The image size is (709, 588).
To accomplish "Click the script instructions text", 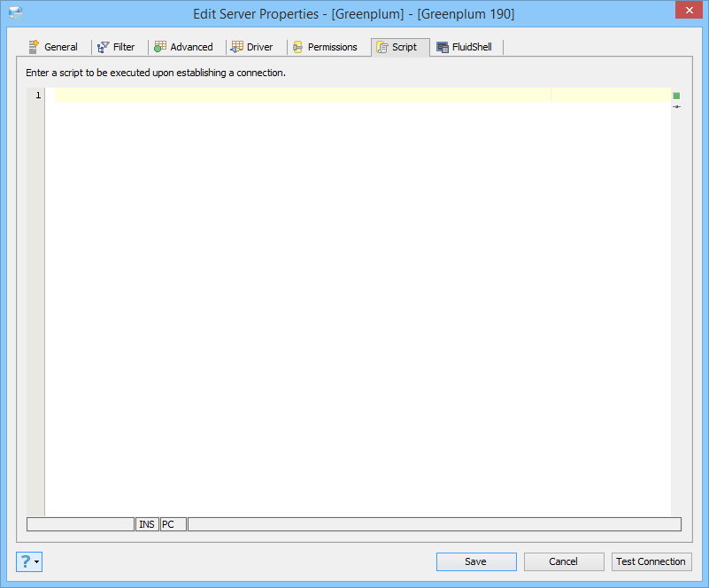I will coord(156,73).
